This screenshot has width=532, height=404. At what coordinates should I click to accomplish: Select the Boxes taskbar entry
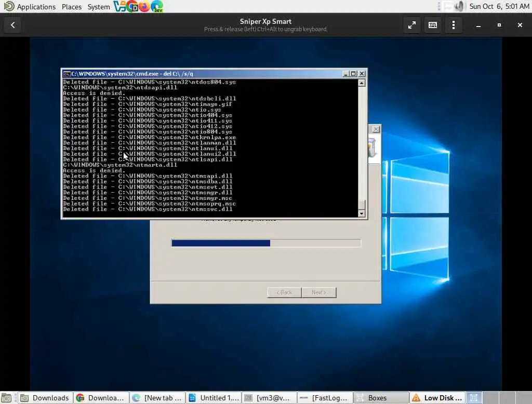tap(381, 398)
